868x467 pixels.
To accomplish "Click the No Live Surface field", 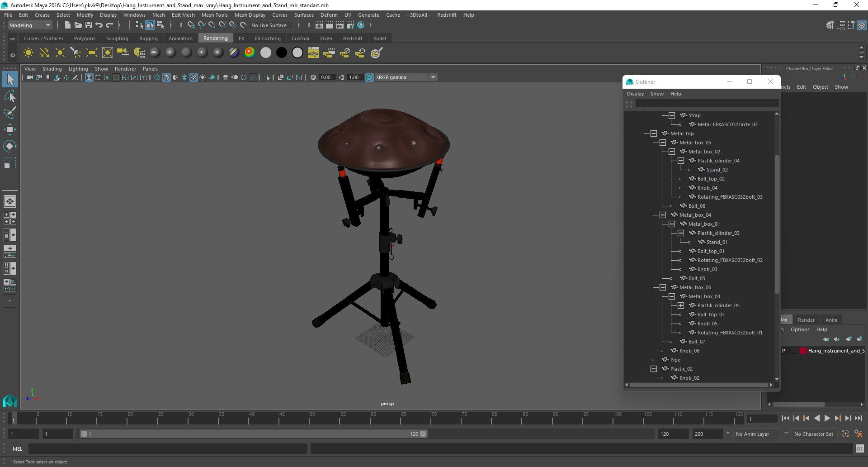I will coord(272,25).
